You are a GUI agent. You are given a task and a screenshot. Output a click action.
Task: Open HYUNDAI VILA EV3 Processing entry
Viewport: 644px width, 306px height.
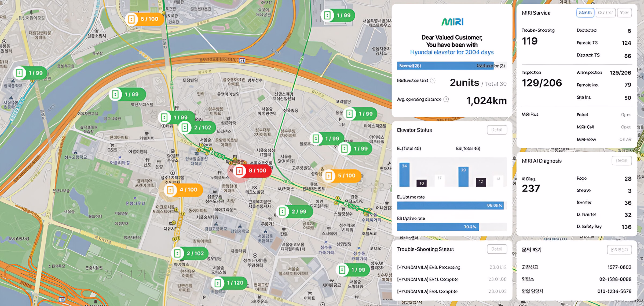coord(429,267)
